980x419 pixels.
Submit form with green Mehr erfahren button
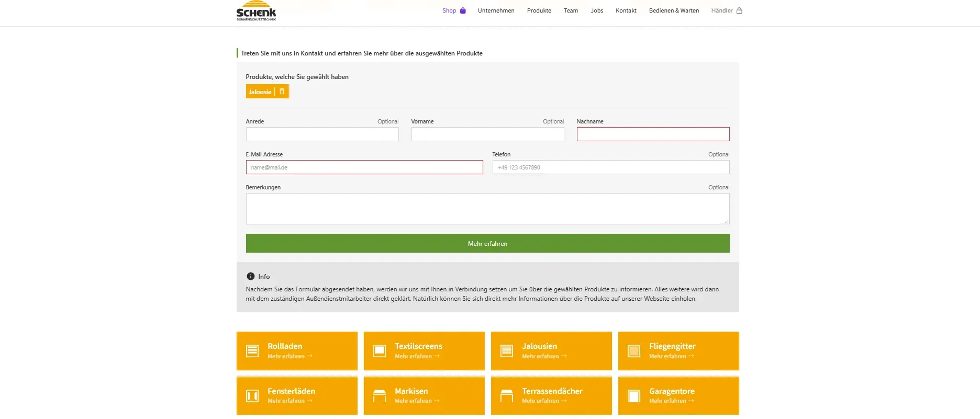click(487, 243)
